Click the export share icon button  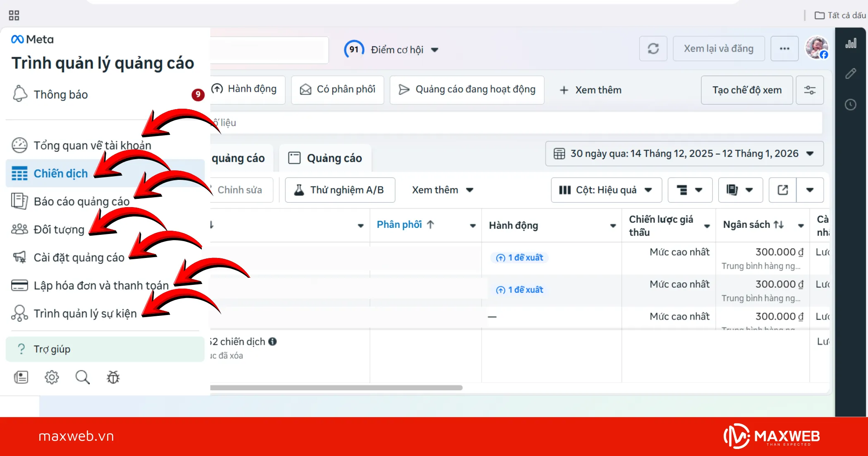point(782,190)
